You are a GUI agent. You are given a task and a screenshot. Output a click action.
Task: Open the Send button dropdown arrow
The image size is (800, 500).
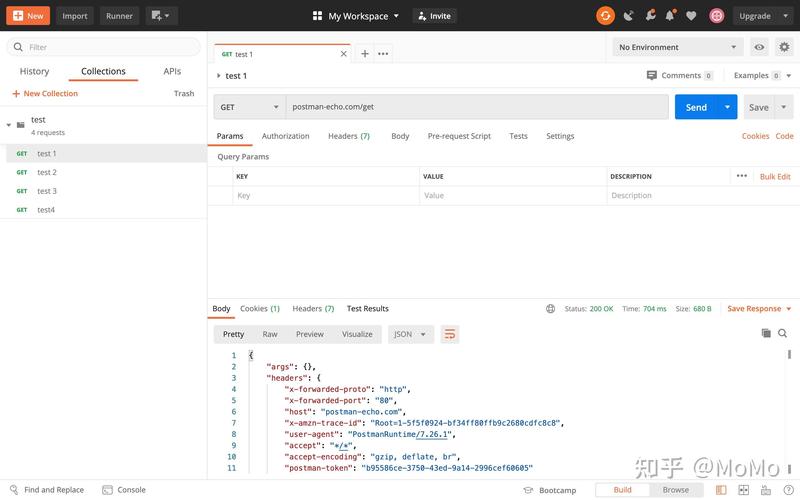(x=727, y=107)
